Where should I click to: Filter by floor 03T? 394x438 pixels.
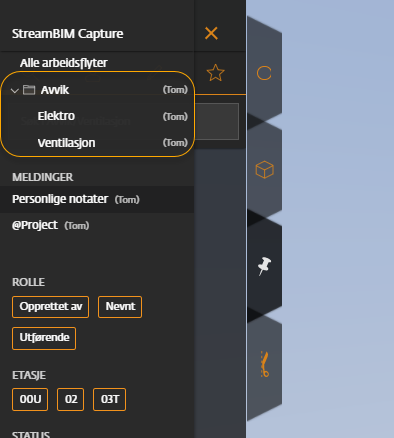point(110,399)
